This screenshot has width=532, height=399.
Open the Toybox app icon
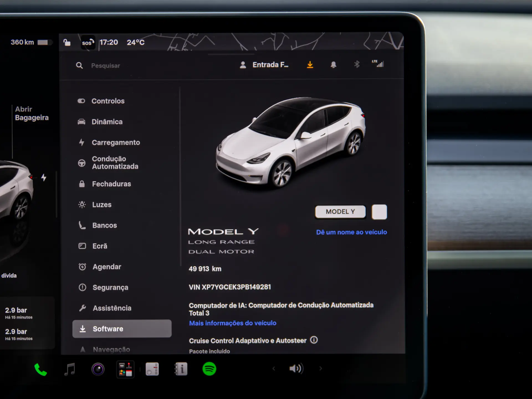point(125,369)
